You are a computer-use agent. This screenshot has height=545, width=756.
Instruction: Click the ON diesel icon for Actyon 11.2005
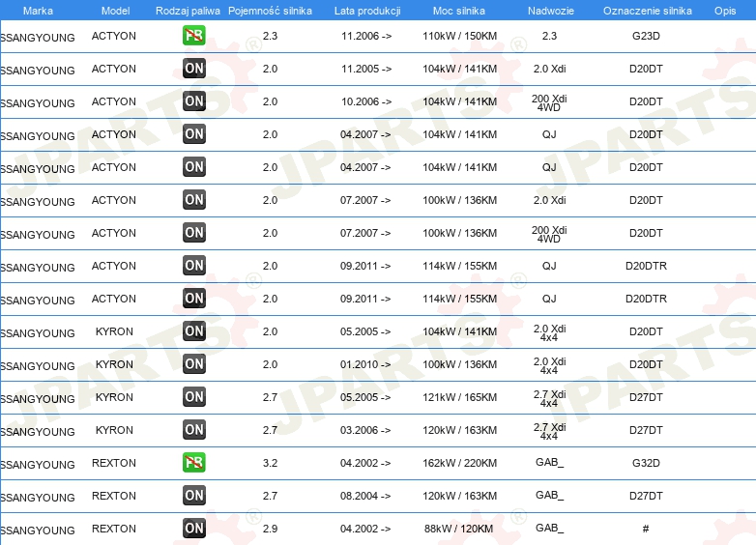click(x=194, y=69)
